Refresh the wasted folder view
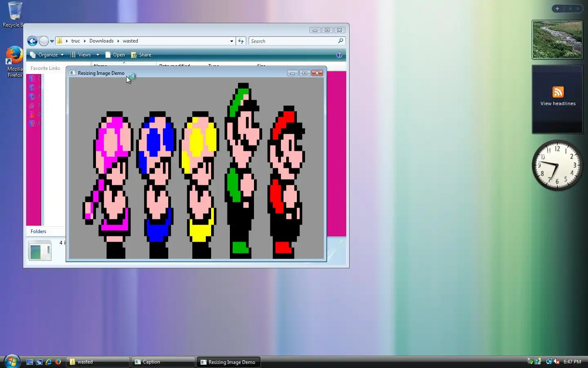This screenshot has height=368, width=588. tap(241, 41)
